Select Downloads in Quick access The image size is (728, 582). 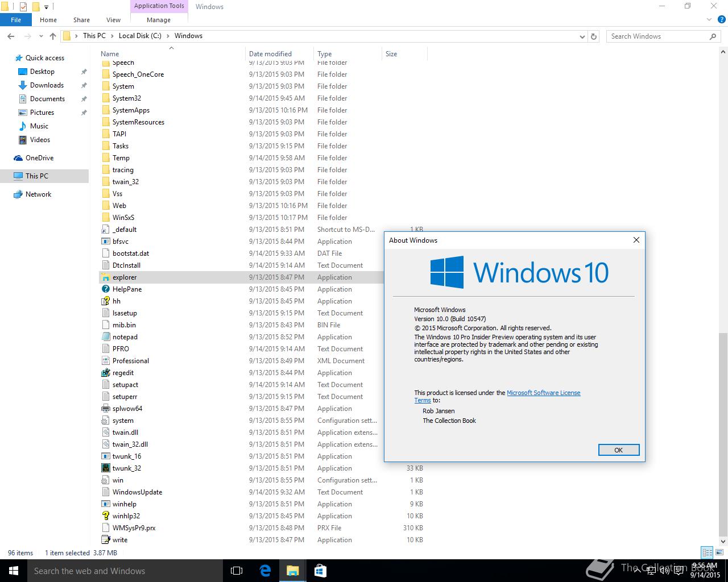point(47,85)
